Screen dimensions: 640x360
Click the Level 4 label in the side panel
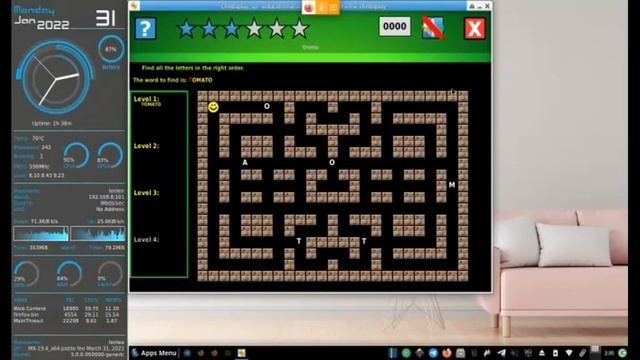click(x=147, y=240)
